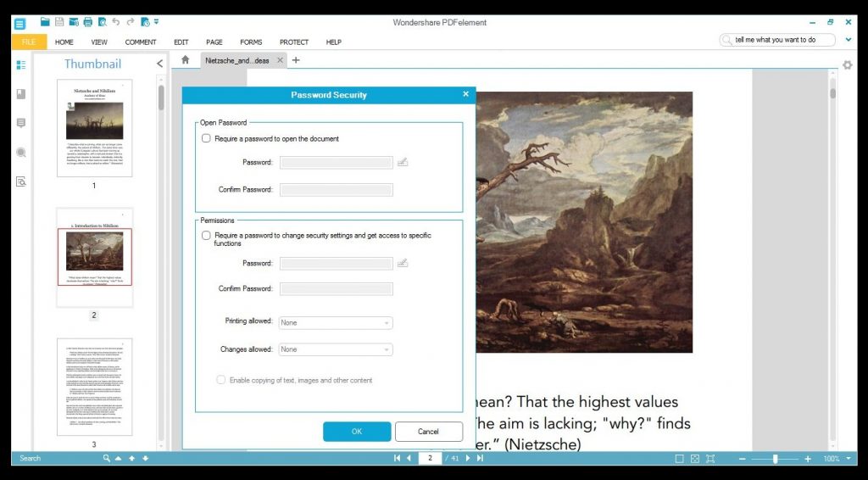Go to next page arrow
Image resolution: width=868 pixels, height=480 pixels.
coord(468,459)
